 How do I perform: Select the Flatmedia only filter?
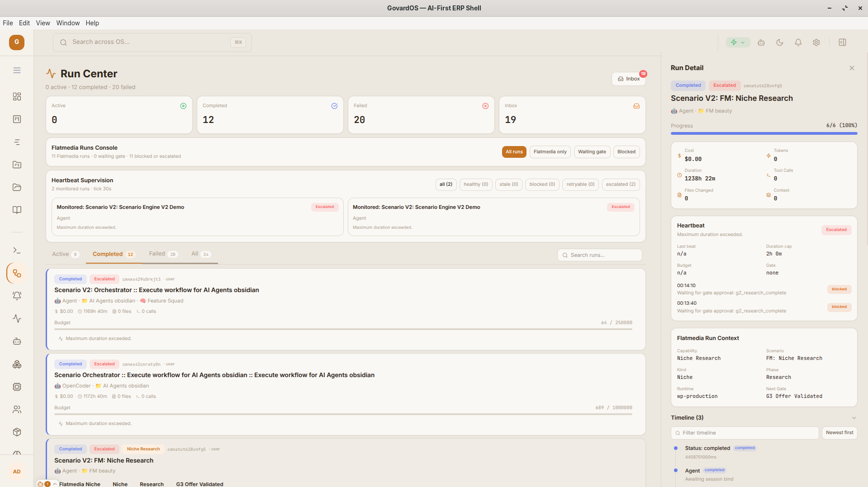tap(550, 152)
